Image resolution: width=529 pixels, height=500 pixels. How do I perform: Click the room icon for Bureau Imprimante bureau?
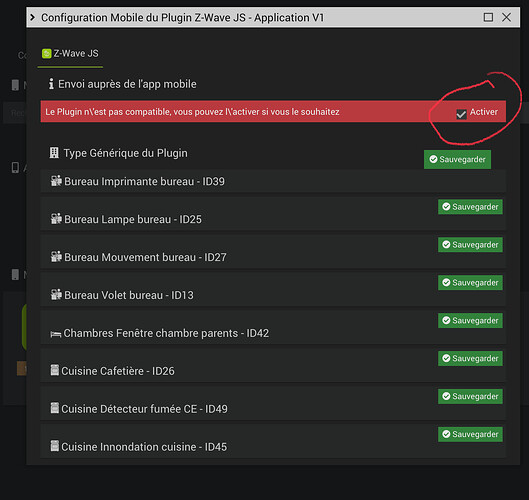click(x=56, y=181)
